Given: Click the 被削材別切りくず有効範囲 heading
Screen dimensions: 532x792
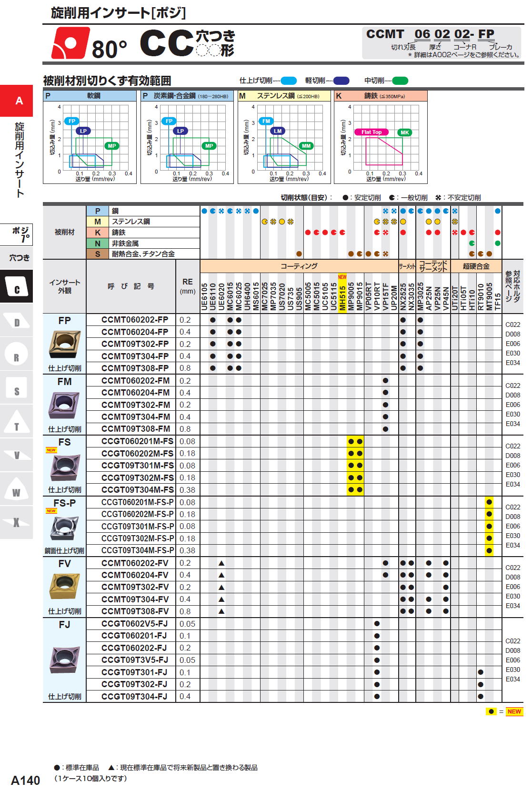Looking at the screenshot, I should [107, 81].
